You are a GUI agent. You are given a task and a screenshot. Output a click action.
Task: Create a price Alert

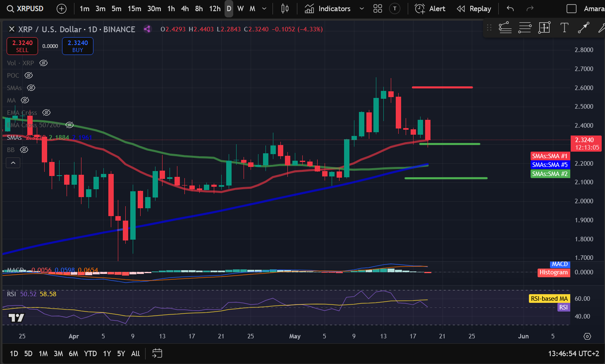point(430,9)
